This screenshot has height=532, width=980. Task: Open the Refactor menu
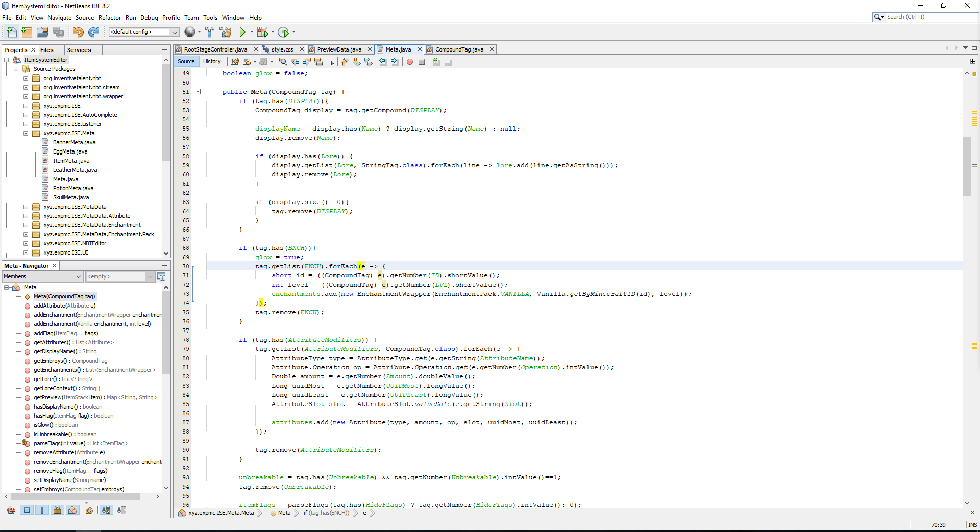pos(109,17)
